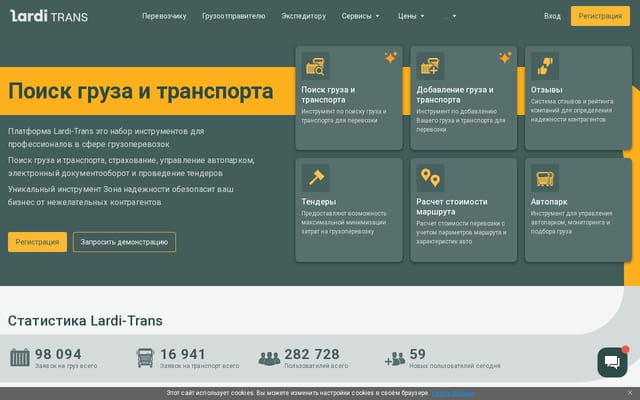Click the header Регистрация button
640x400 pixels.
600,16
